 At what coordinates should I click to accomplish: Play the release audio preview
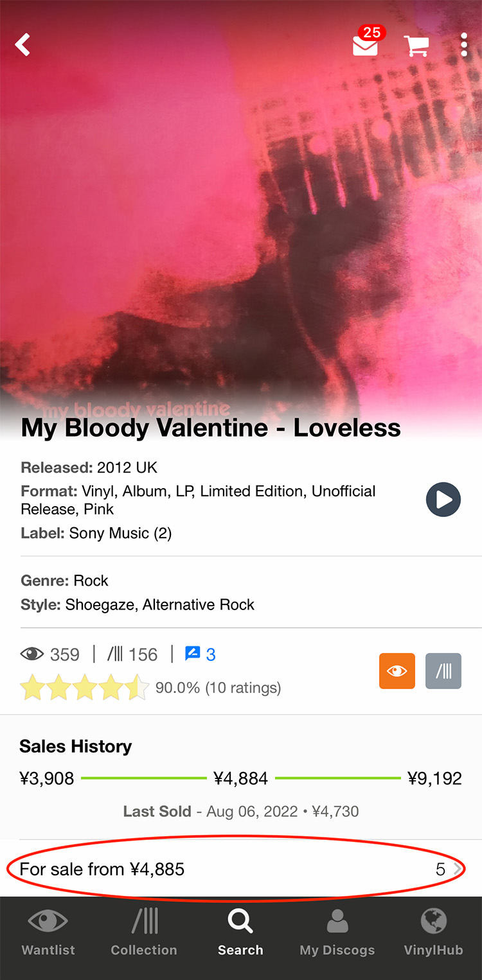443,500
